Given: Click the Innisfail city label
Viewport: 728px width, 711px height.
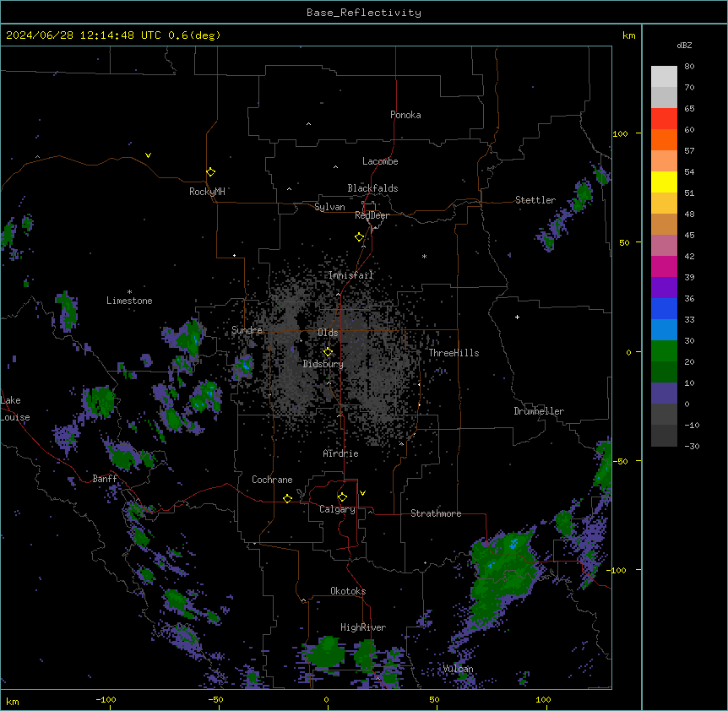Looking at the screenshot, I should 350,275.
